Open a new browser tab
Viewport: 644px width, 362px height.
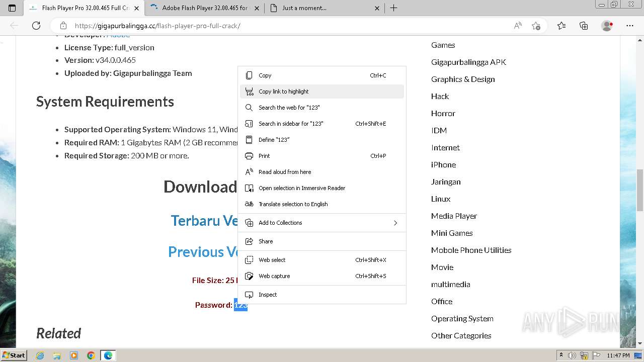tap(393, 8)
